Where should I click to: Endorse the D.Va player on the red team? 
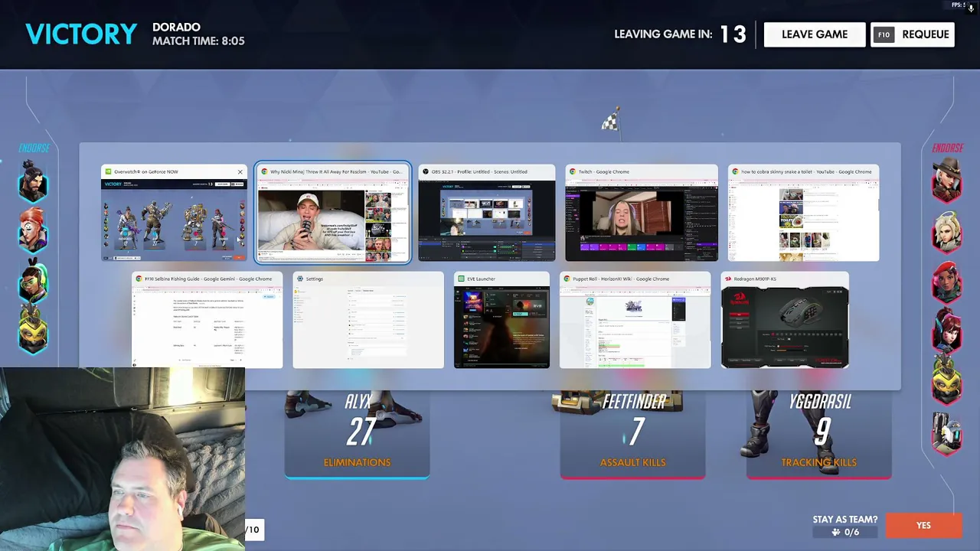click(947, 331)
